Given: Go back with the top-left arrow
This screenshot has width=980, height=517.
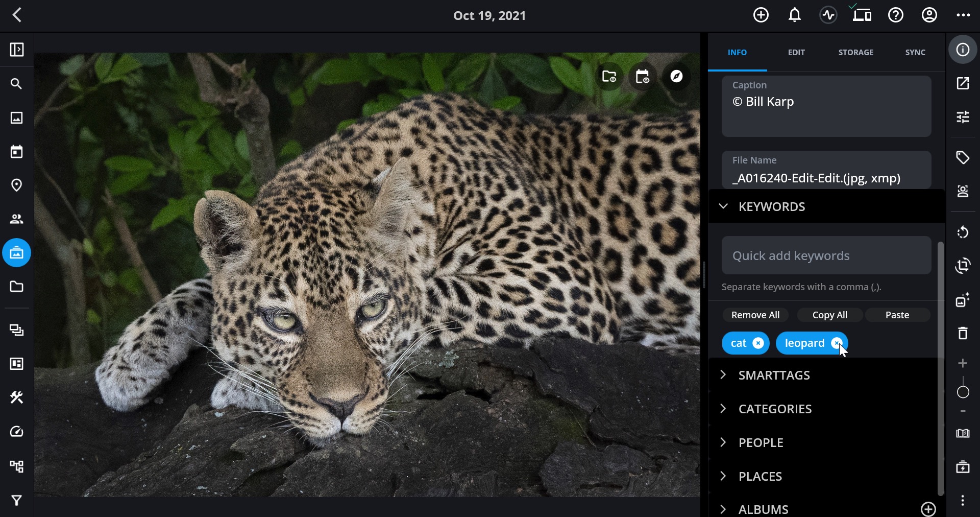Looking at the screenshot, I should point(17,15).
